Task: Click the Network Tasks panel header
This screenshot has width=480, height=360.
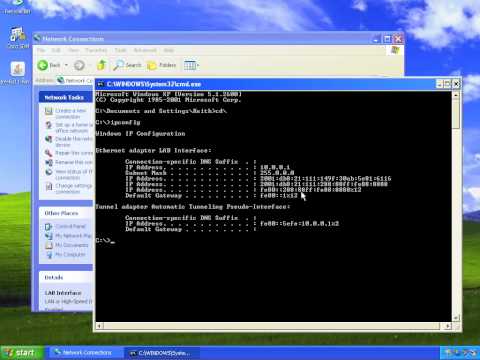Action: tap(66, 97)
